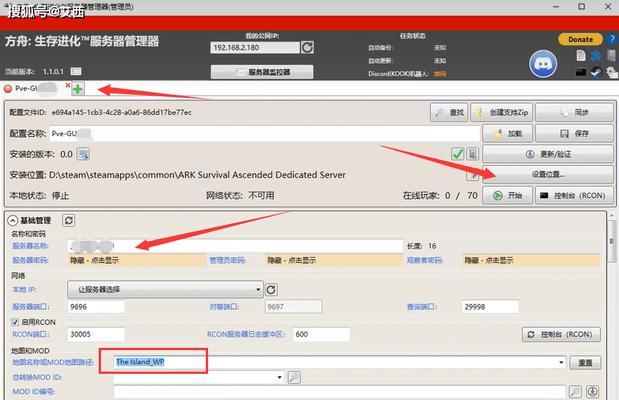Start the server with 开始 button
This screenshot has height=400, width=619.
point(507,195)
